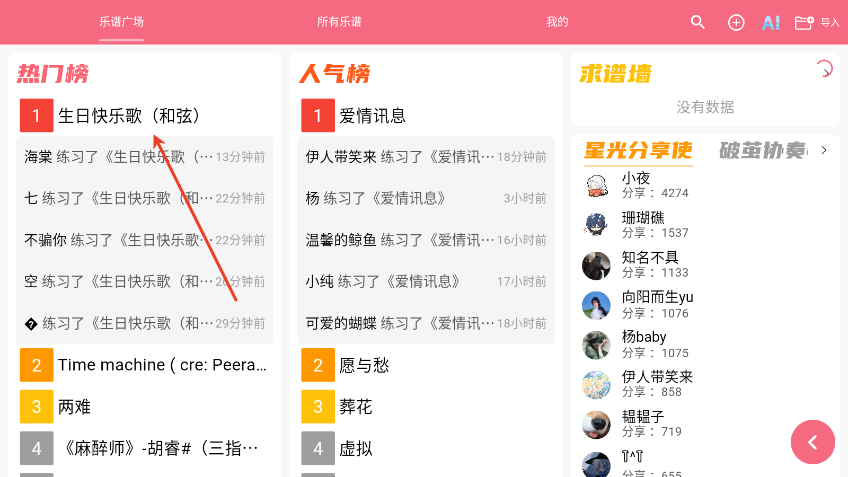Open the search magnifier icon

(x=698, y=22)
